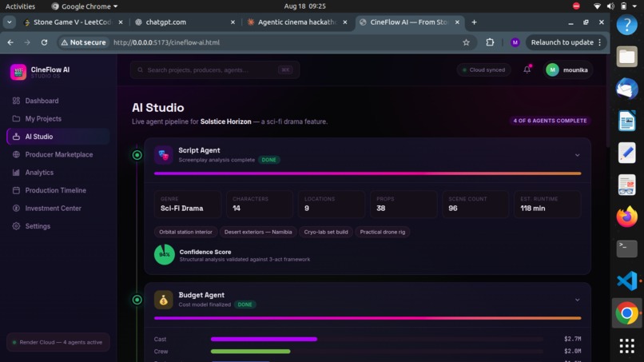Select the Cryo-lab set build tag
The height and width of the screenshot is (362, 644).
coord(326,233)
